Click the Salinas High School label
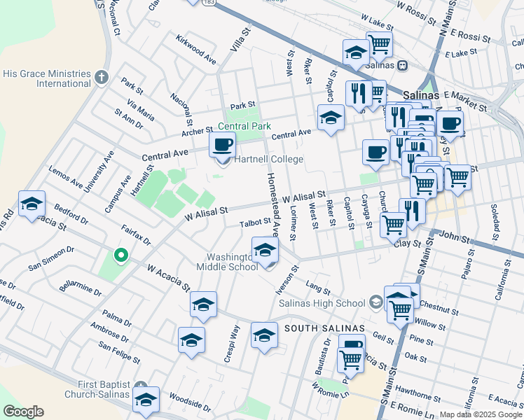524x420 pixels. (322, 303)
